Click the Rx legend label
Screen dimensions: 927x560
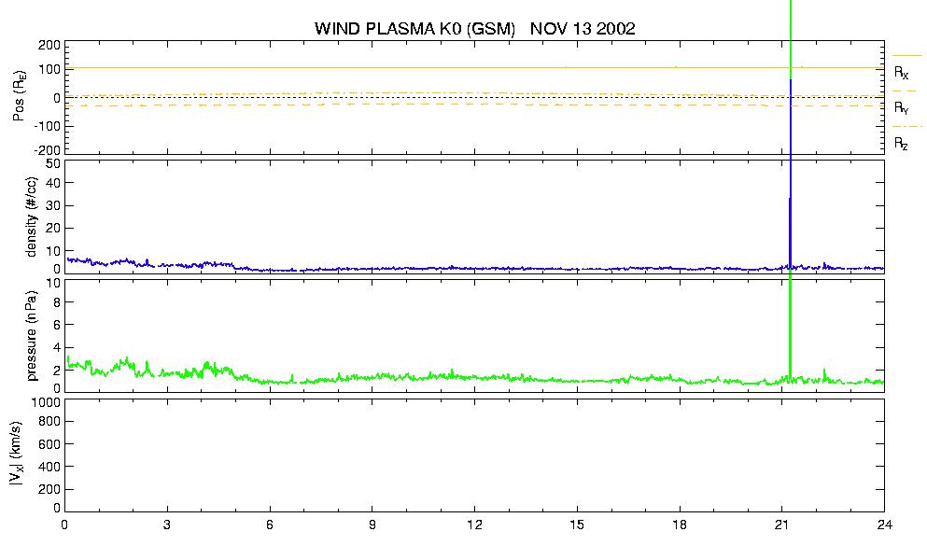901,72
